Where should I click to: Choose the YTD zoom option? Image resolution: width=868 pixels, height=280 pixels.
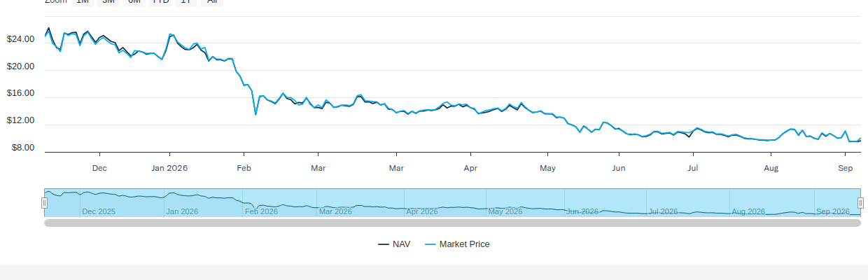[x=161, y=2]
